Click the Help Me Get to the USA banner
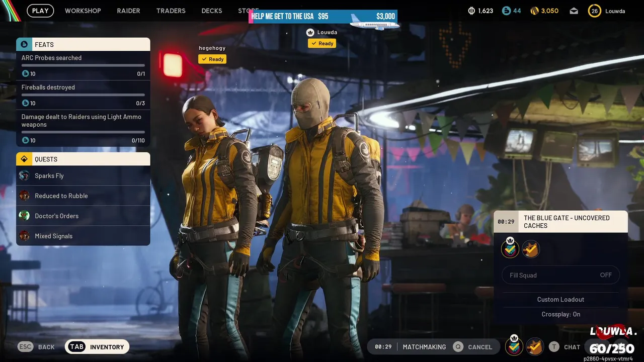 [x=324, y=17]
